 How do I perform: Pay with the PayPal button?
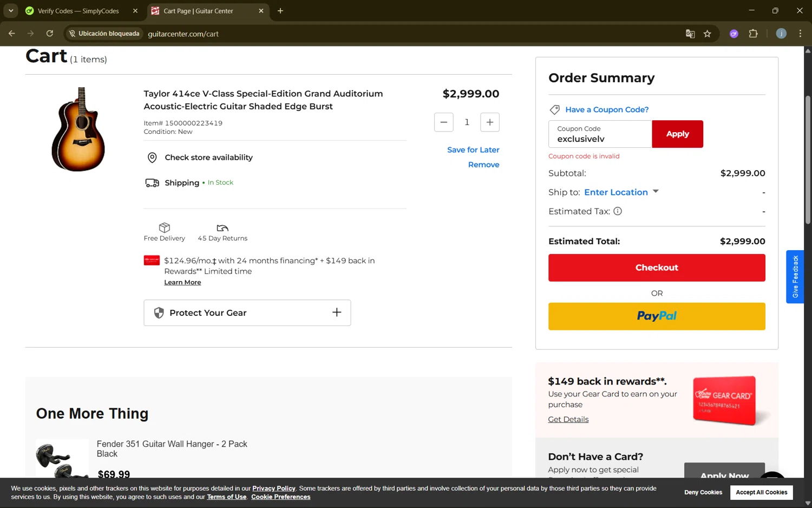point(657,316)
